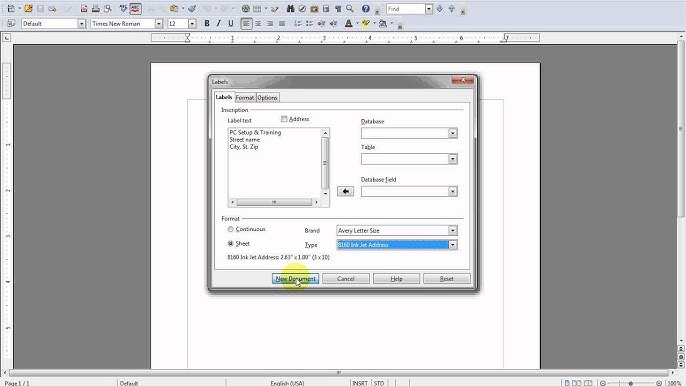This screenshot has height=386, width=686.
Task: Click Find Next down arrow
Action: click(440, 8)
